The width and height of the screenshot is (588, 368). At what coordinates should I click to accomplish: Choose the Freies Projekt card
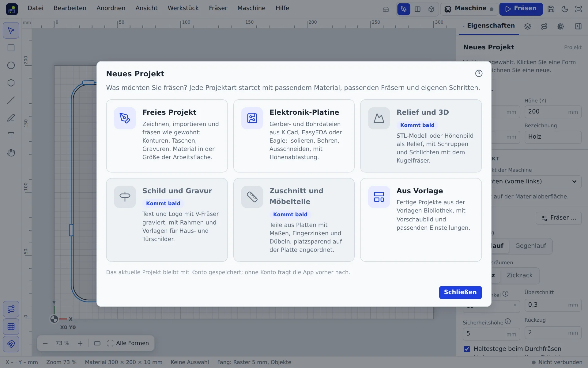coord(167,136)
